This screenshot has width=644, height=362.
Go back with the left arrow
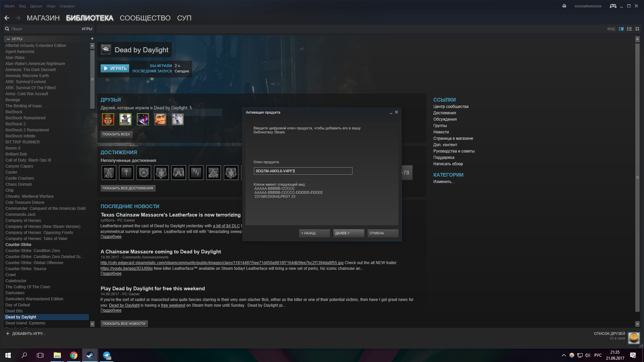7,18
